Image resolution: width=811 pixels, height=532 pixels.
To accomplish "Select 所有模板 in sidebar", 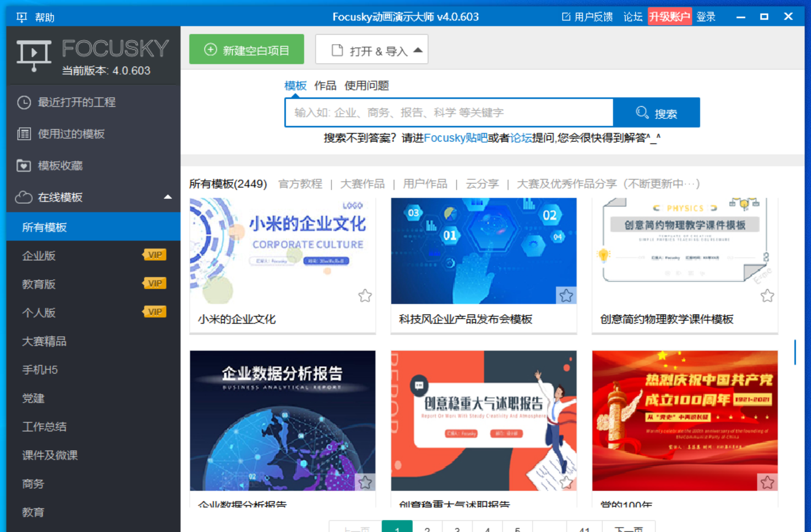I will coord(93,227).
